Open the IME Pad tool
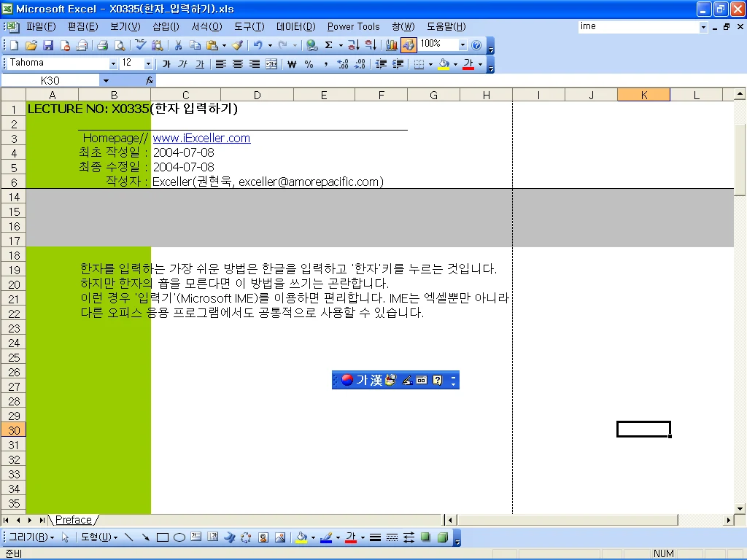747x560 pixels. 391,380
